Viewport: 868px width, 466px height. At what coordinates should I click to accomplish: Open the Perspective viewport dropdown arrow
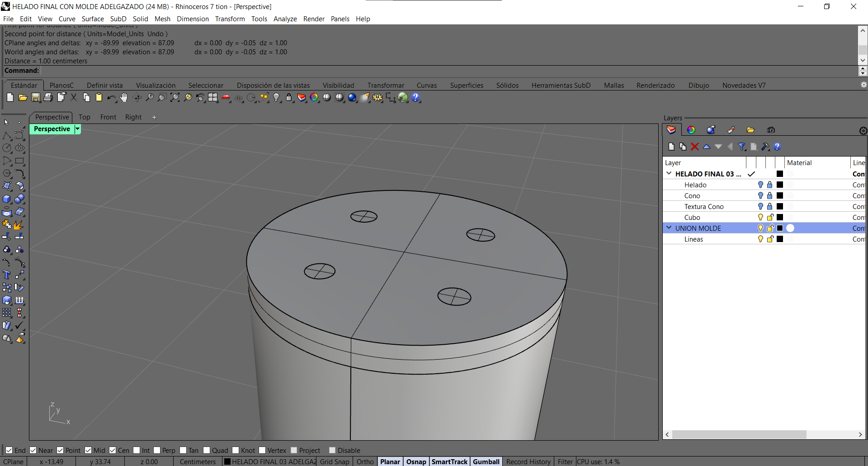77,129
